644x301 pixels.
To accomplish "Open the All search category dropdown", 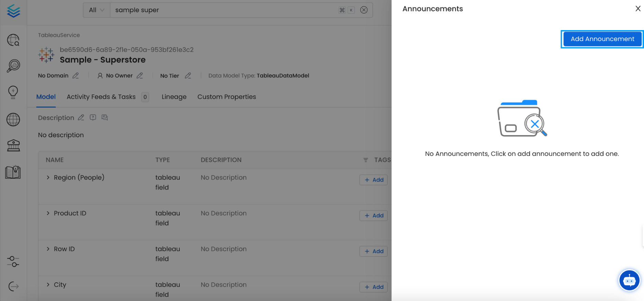I will (97, 10).
